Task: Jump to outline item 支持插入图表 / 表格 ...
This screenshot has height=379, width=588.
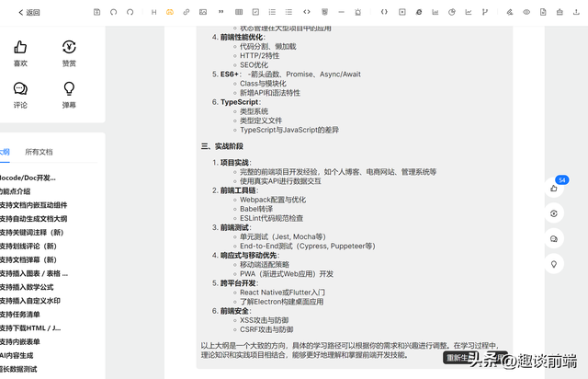Action: [x=34, y=273]
